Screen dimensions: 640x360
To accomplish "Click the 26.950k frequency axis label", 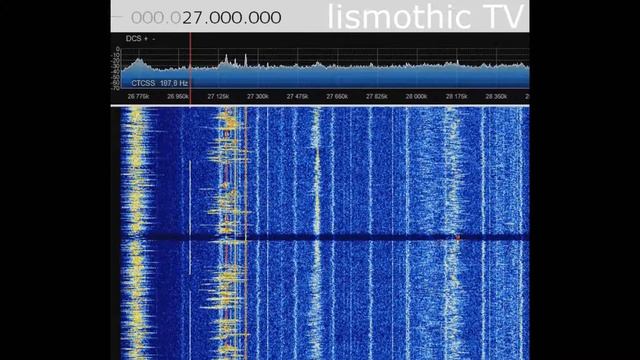I will point(178,97).
